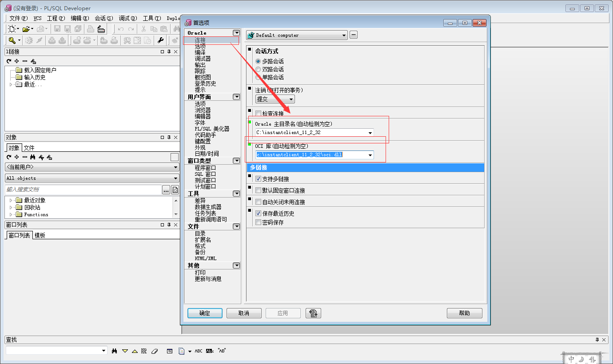Open the 文件(F) menu
The width and height of the screenshot is (613, 364).
point(18,18)
